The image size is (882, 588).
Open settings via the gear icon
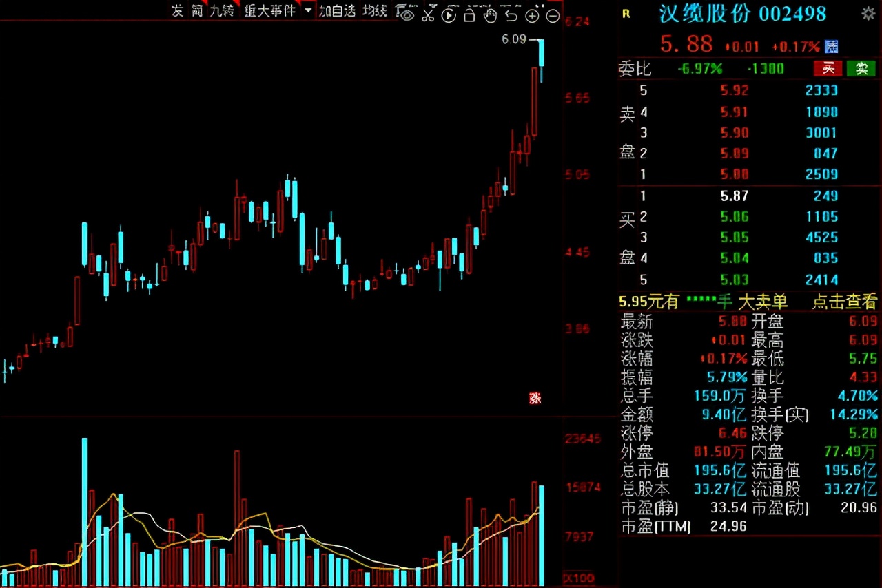[x=867, y=13]
